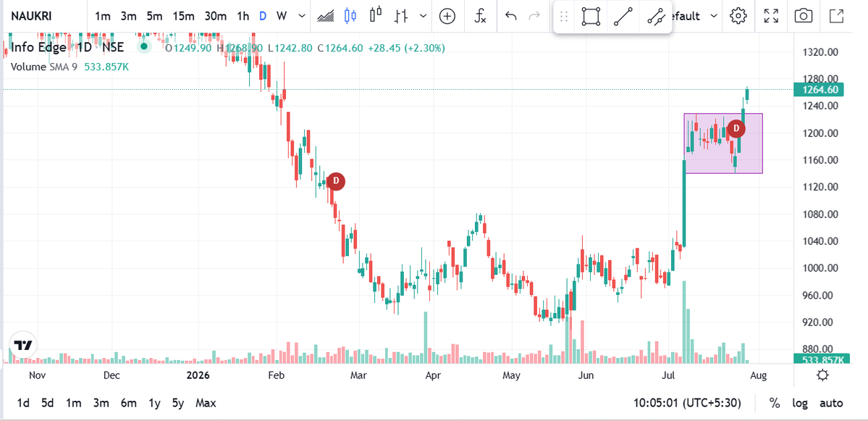Take a chart snapshot with camera icon
This screenshot has height=421, width=868.
click(x=804, y=16)
